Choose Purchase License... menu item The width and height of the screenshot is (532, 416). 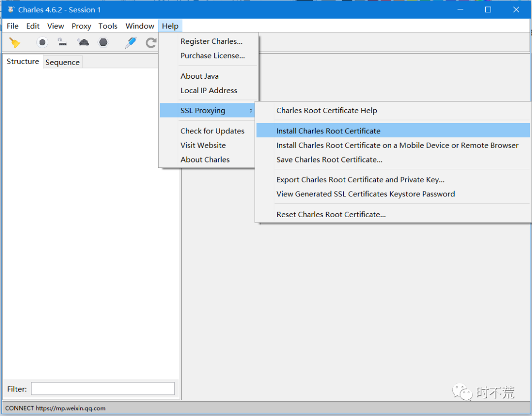[209, 56]
